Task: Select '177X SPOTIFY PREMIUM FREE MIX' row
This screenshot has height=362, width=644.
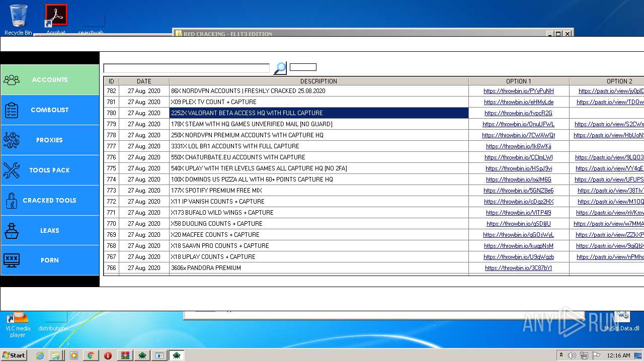Action: [319, 191]
